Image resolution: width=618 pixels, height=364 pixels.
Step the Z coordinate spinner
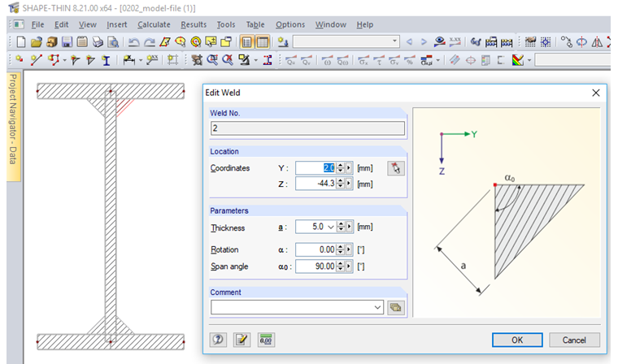tap(341, 184)
